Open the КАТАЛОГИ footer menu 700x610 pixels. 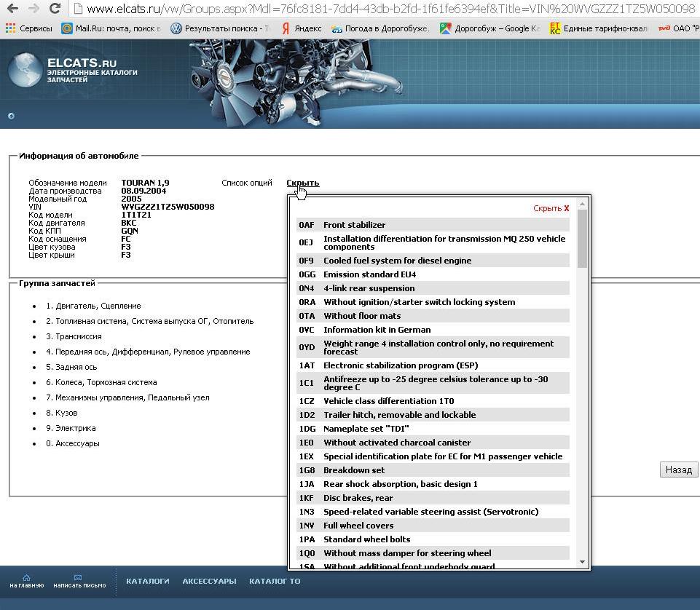[148, 582]
